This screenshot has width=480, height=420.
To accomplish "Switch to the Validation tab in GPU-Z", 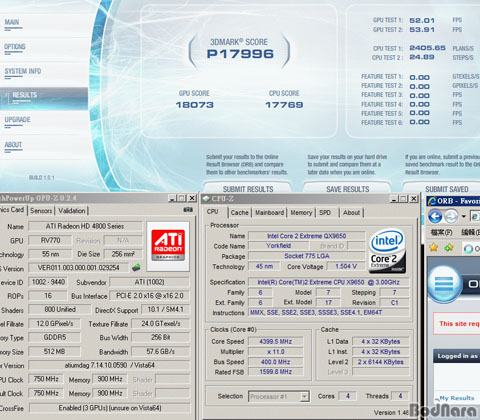I will [72, 211].
